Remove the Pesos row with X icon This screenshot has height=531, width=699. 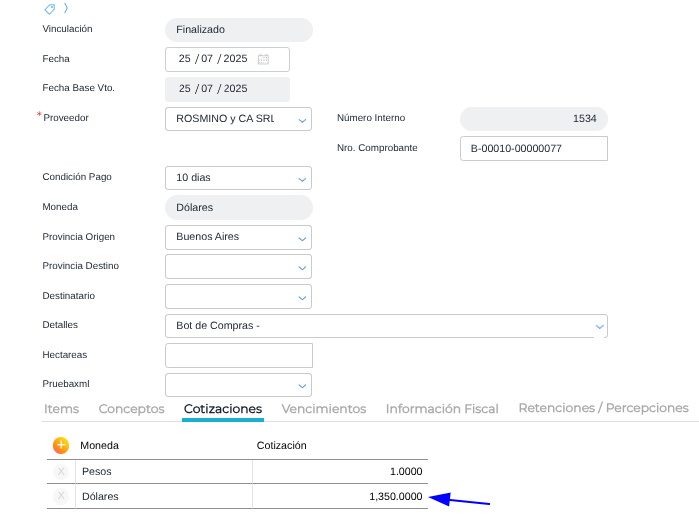click(61, 472)
